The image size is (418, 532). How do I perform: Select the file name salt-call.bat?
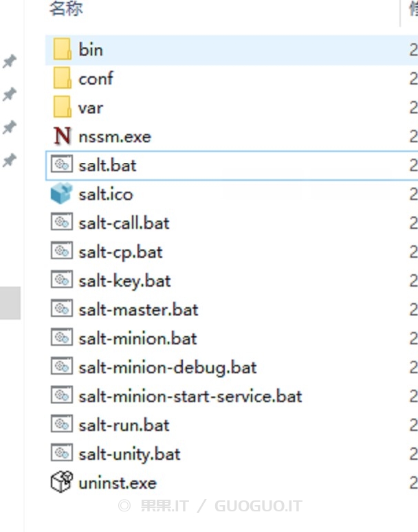pos(124,223)
